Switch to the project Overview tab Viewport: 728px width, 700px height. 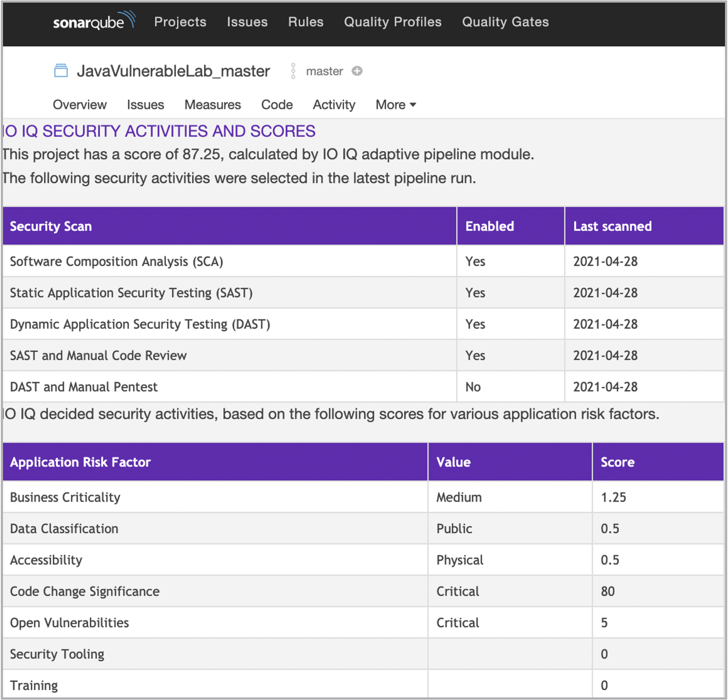tap(80, 105)
